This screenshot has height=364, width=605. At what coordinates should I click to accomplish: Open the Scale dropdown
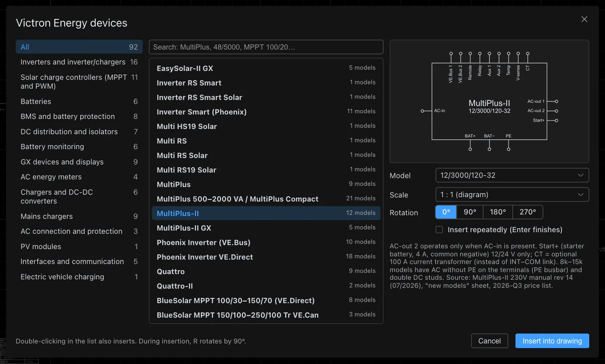pyautogui.click(x=512, y=194)
